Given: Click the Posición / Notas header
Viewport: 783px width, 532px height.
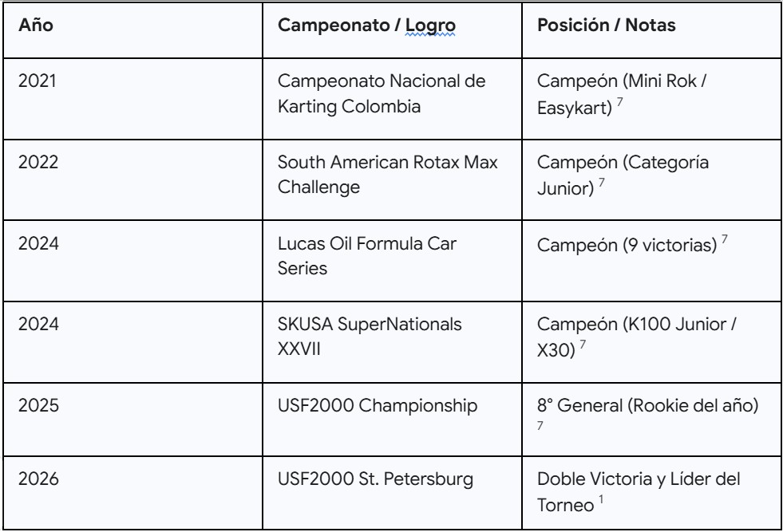Looking at the screenshot, I should pyautogui.click(x=608, y=25).
